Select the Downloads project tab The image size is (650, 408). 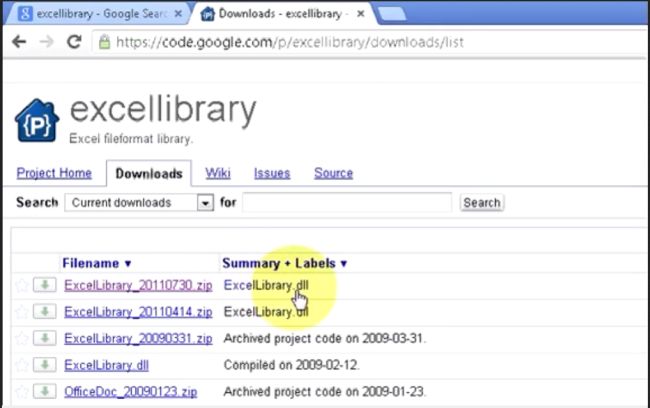(149, 174)
